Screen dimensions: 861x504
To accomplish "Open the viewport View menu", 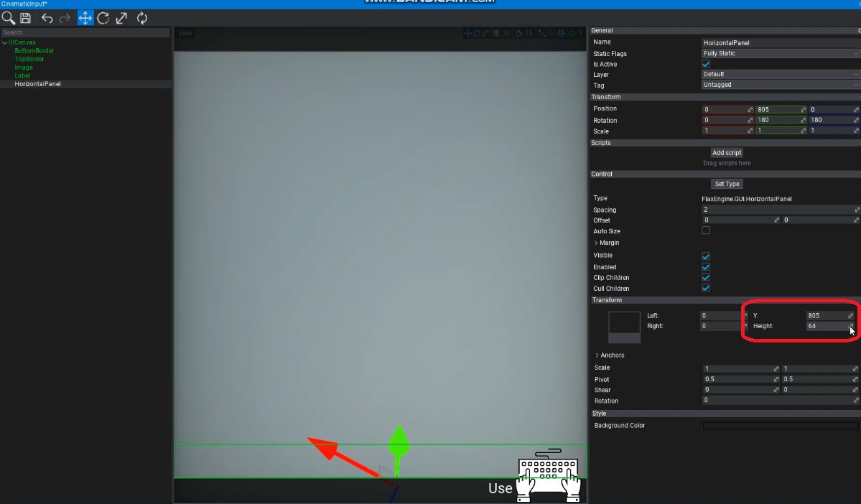I will [185, 33].
